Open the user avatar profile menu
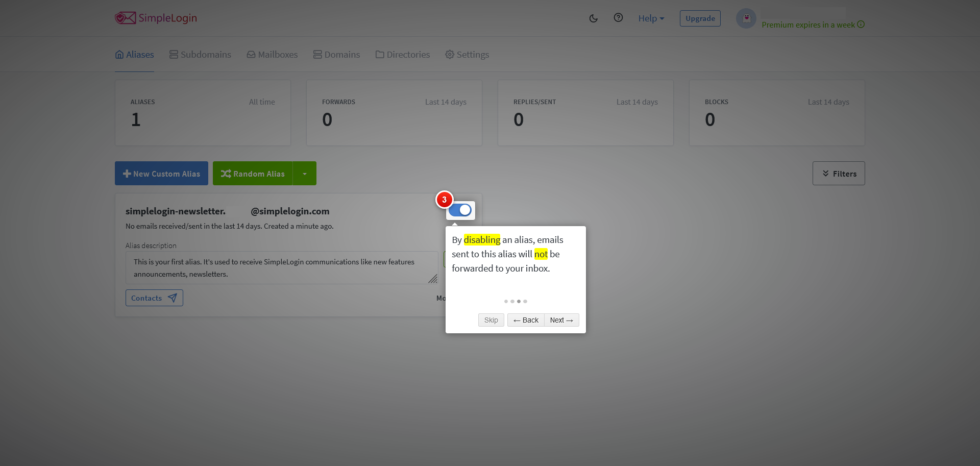Image resolution: width=980 pixels, height=466 pixels. pos(746,18)
